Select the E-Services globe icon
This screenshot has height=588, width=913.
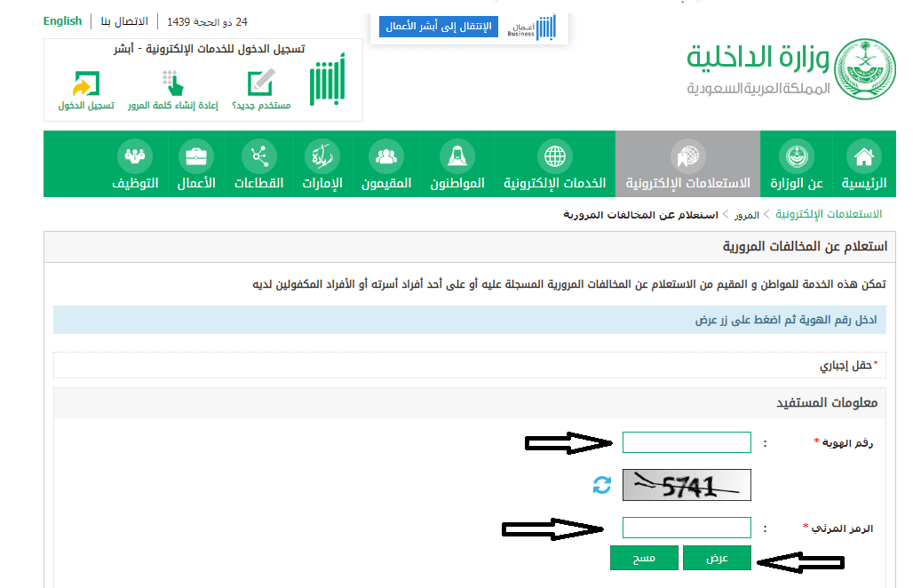pyautogui.click(x=555, y=156)
